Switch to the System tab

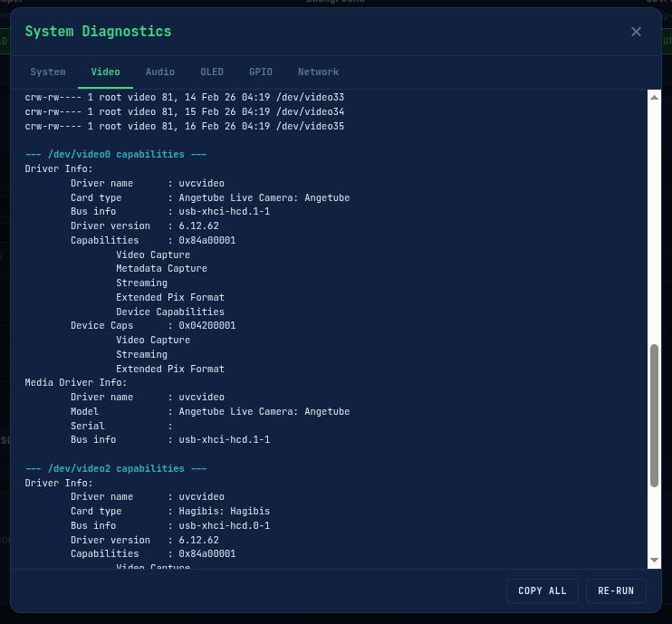[48, 72]
